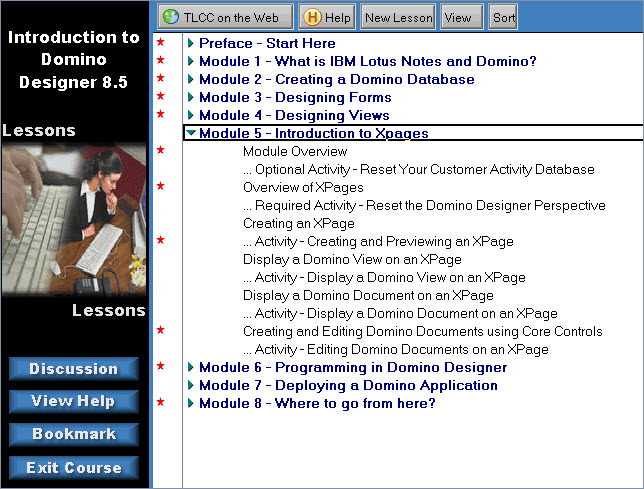Click red star beside Module Overview

[x=161, y=150]
